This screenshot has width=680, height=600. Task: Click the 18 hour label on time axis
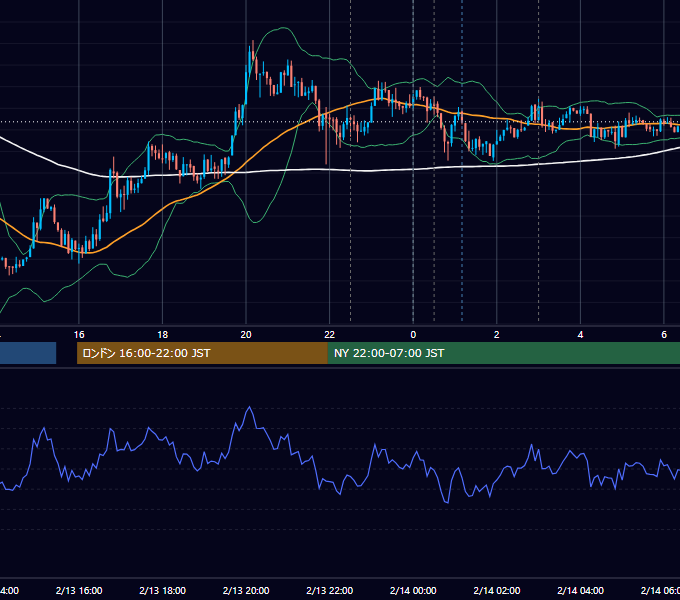[x=163, y=335]
